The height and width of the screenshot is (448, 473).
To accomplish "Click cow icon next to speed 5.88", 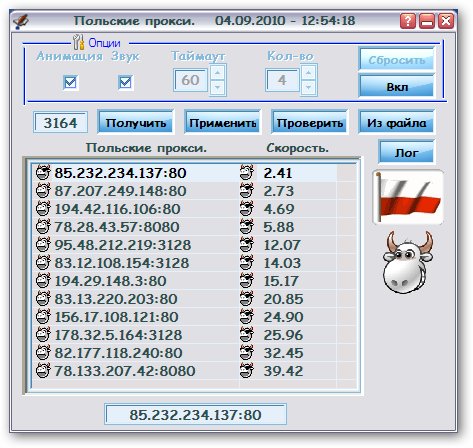I will pyautogui.click(x=247, y=227).
